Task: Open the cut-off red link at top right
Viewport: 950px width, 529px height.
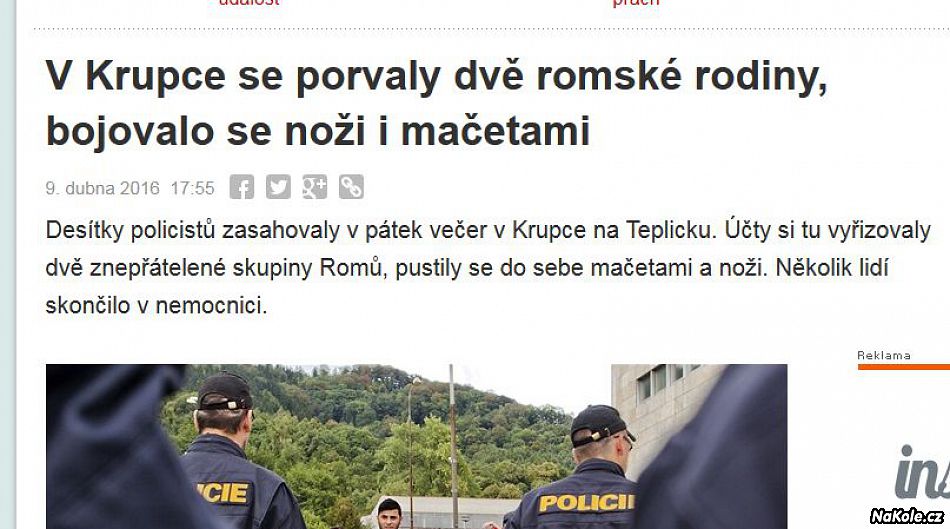Action: point(636,3)
